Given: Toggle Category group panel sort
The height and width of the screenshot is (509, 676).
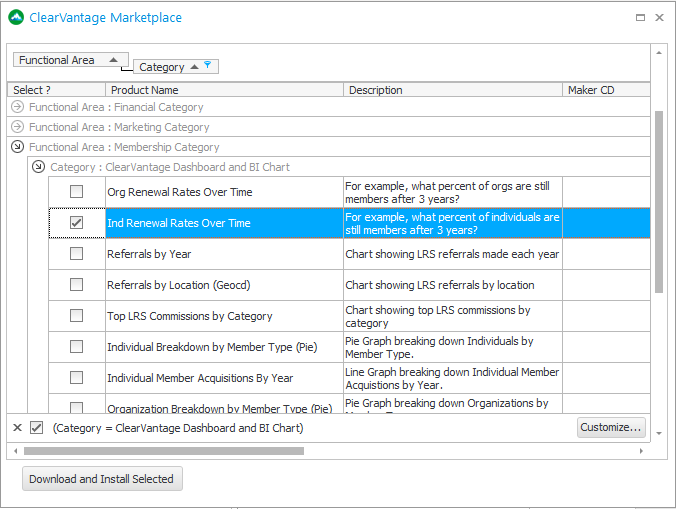Looking at the screenshot, I should (x=175, y=67).
